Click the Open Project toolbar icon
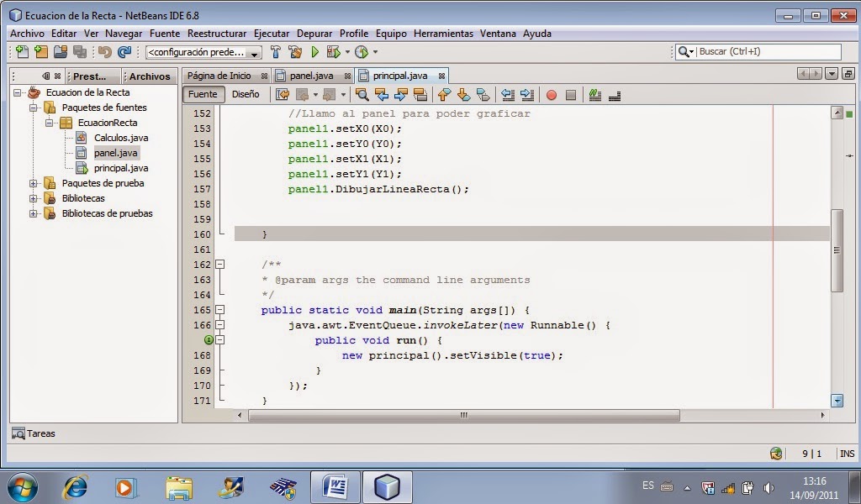This screenshot has height=504, width=861. [61, 52]
